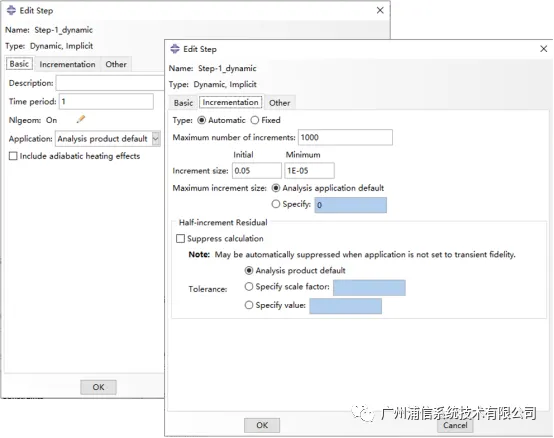Open the Application dropdown list
The image size is (554, 438).
point(156,139)
